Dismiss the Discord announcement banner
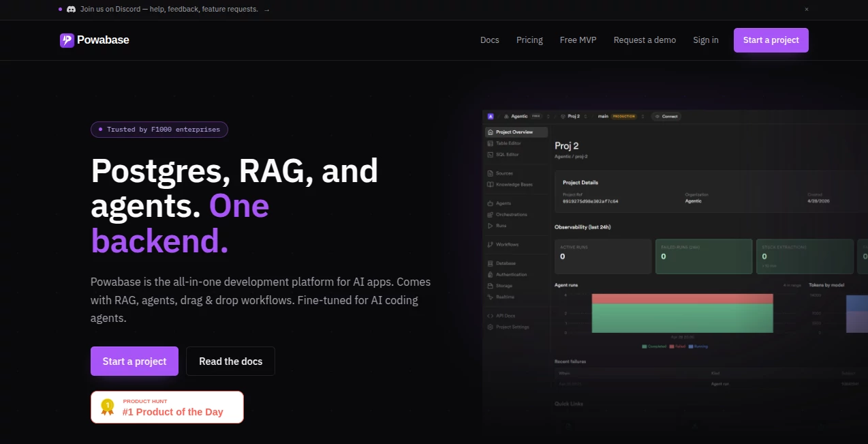This screenshot has width=868, height=444. click(x=807, y=10)
